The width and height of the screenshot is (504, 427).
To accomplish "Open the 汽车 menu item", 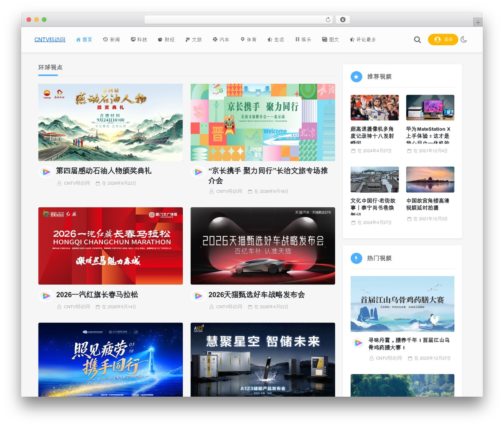I will [221, 39].
